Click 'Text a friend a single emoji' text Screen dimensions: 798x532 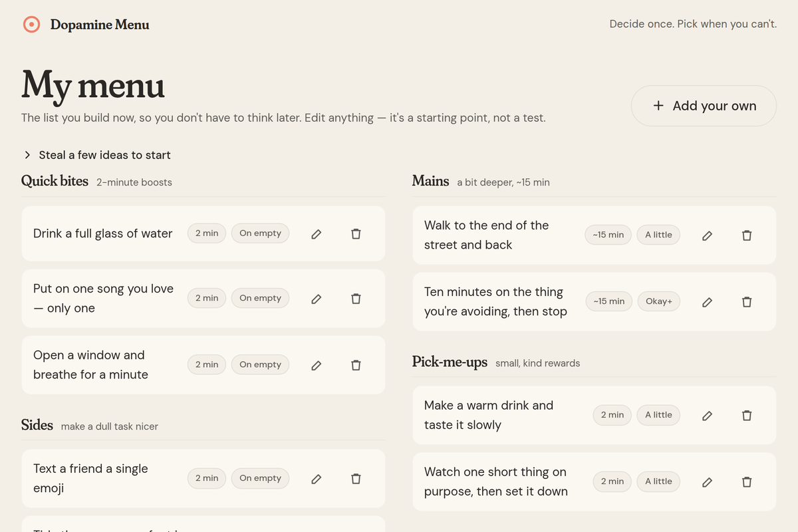pos(90,478)
